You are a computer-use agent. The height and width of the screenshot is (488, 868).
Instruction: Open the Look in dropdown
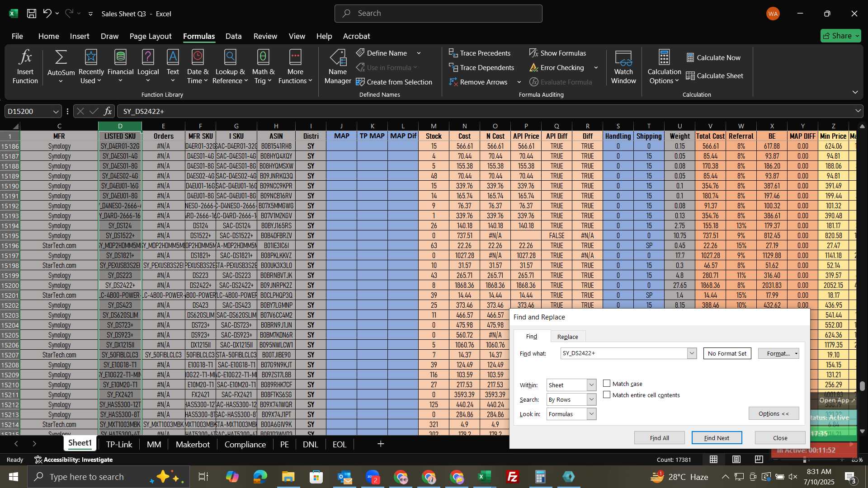pos(591,414)
